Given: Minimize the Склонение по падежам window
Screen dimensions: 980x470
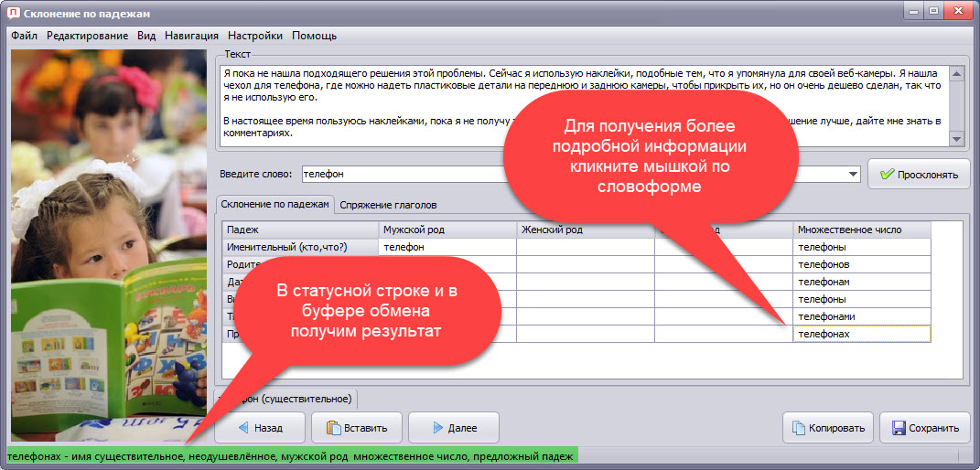Looking at the screenshot, I should pyautogui.click(x=915, y=10).
